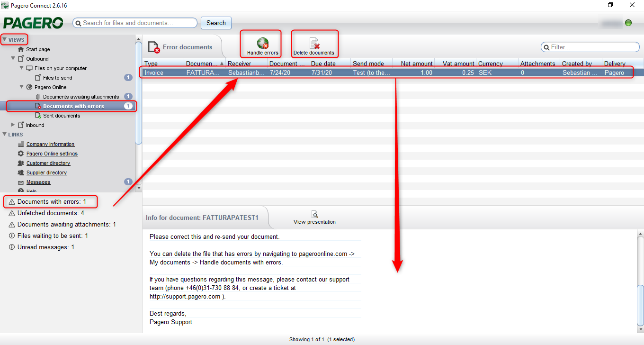Collapse the LINKS section
The image size is (644, 345).
point(5,135)
